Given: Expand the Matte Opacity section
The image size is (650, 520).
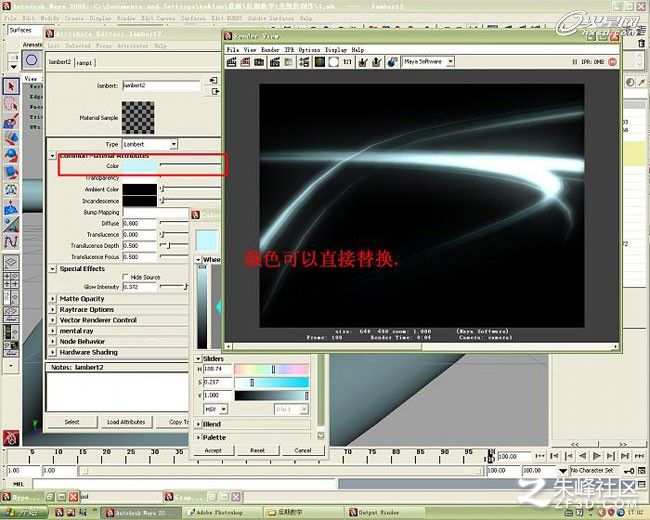Looking at the screenshot, I should click(53, 299).
